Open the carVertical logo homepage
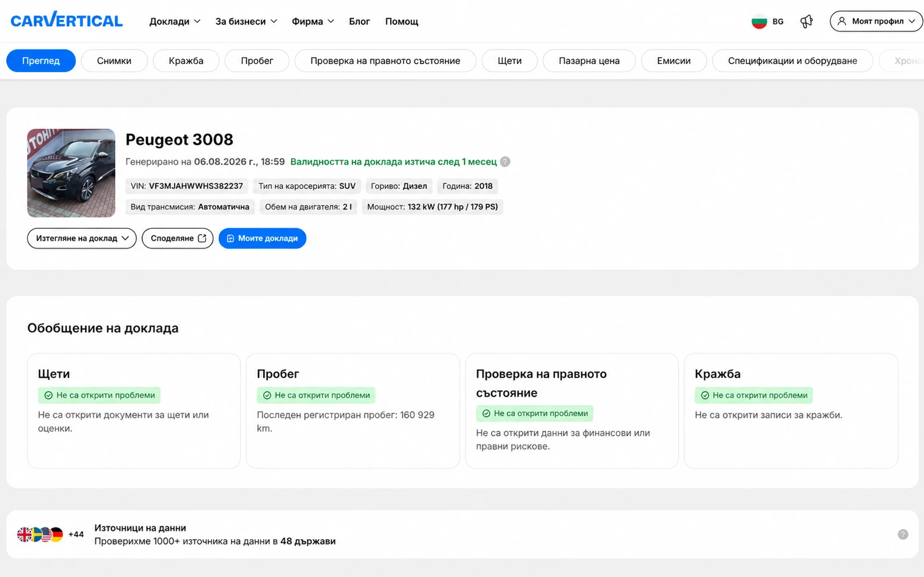Image resolution: width=924 pixels, height=577 pixels. [x=67, y=20]
